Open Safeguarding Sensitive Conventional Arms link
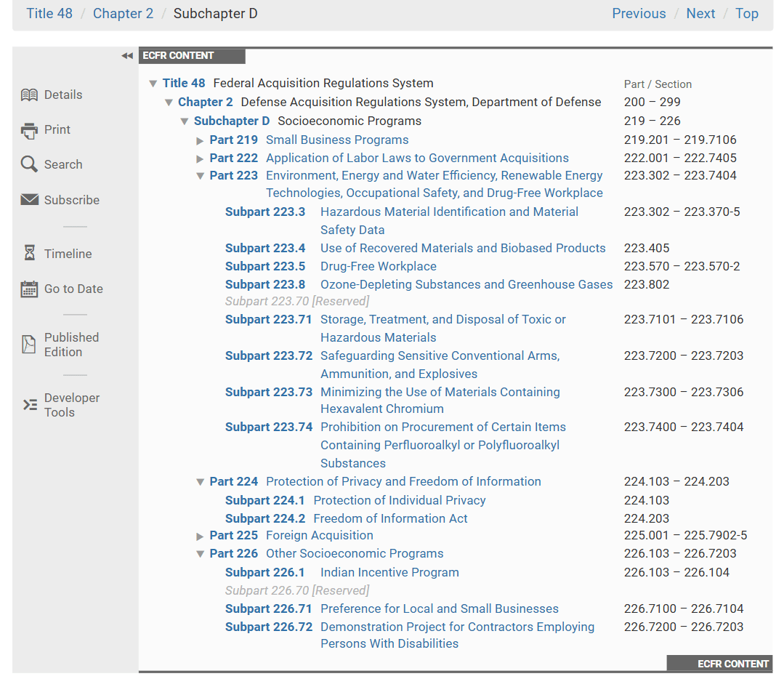The image size is (784, 679). (440, 365)
